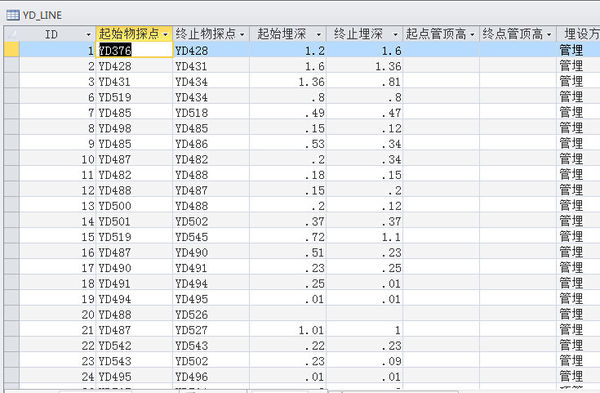Expand 终止埋深 column dropdown arrow

(395, 35)
